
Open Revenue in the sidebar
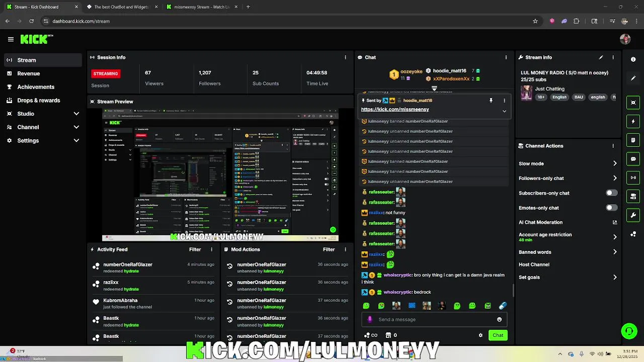[43, 73]
